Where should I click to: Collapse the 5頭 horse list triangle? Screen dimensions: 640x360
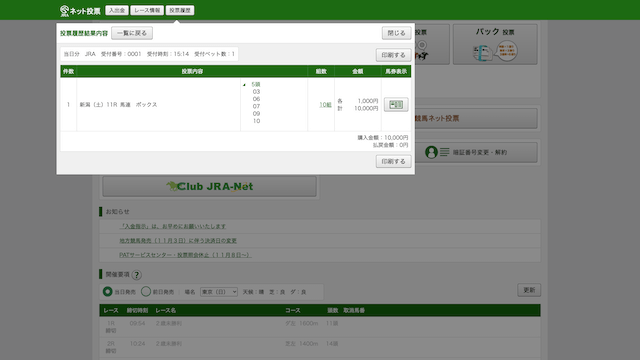(x=244, y=84)
